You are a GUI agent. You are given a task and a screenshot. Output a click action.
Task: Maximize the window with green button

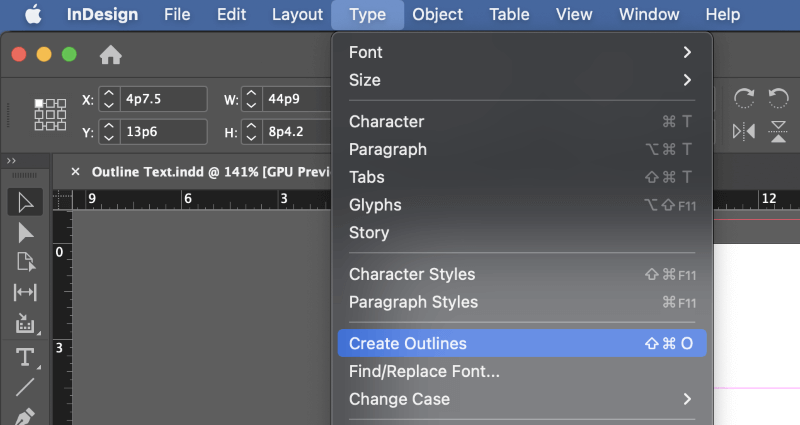(69, 54)
